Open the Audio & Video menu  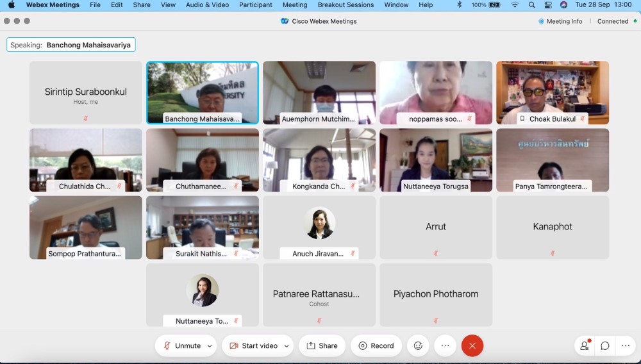[x=207, y=4]
